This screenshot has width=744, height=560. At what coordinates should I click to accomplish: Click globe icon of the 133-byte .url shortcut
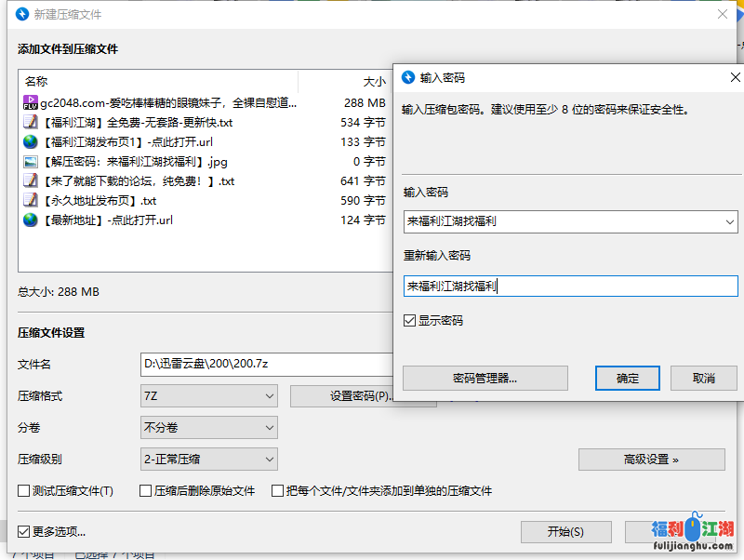pos(30,141)
